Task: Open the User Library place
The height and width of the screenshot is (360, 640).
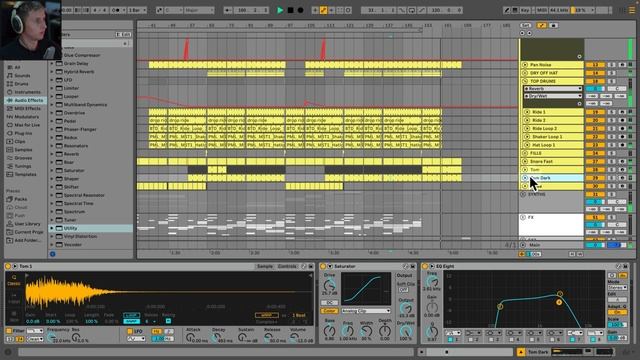Action: (x=27, y=224)
